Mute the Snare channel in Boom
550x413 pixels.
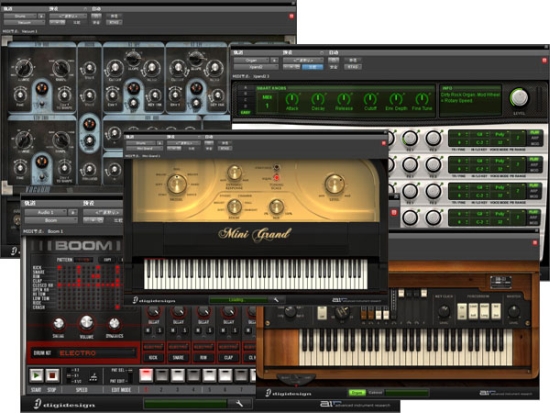pos(173,330)
